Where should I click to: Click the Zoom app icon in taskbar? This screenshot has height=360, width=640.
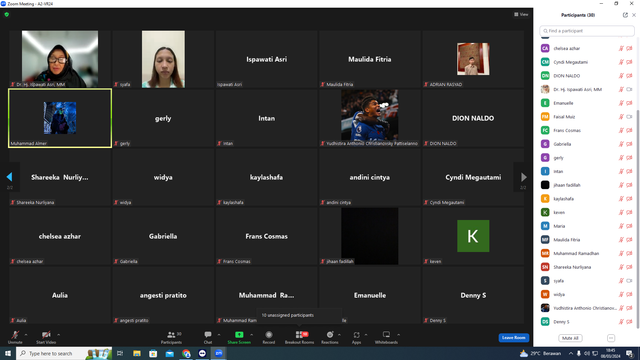coord(219,353)
